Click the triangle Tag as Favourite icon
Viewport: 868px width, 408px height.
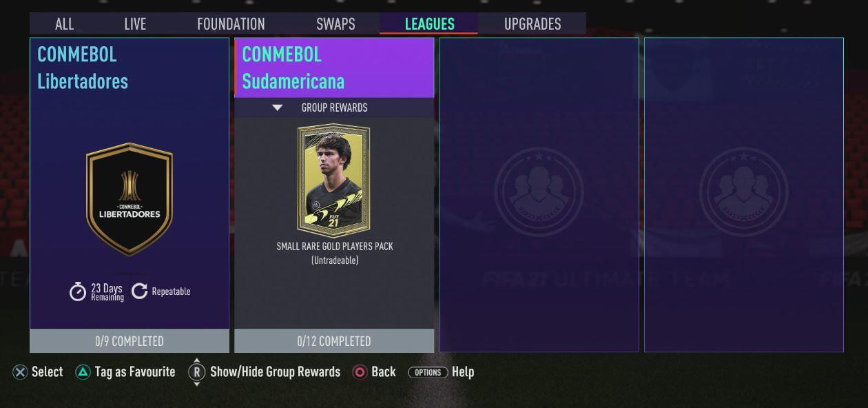[x=83, y=372]
